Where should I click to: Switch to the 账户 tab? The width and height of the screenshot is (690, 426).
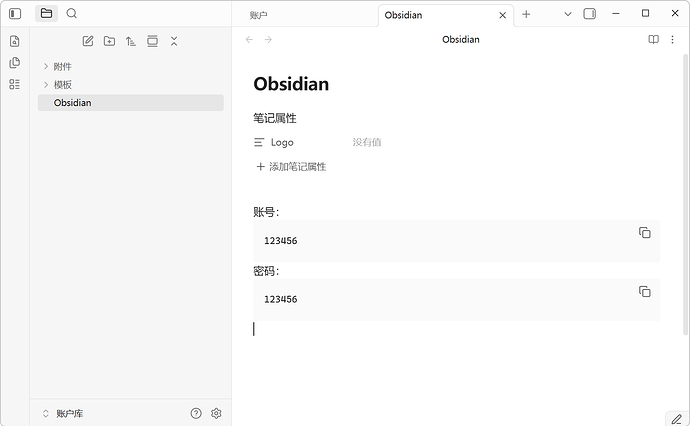click(x=300, y=15)
